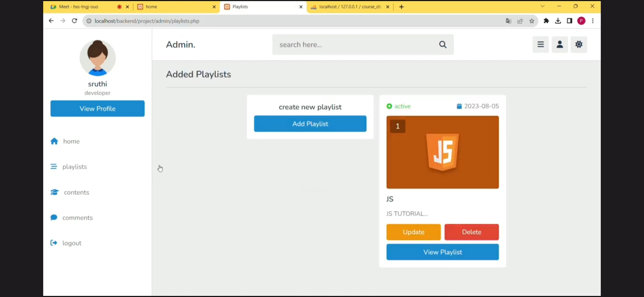This screenshot has height=297, width=644.
Task: Click the JS playlist thumbnail
Action: click(x=442, y=152)
